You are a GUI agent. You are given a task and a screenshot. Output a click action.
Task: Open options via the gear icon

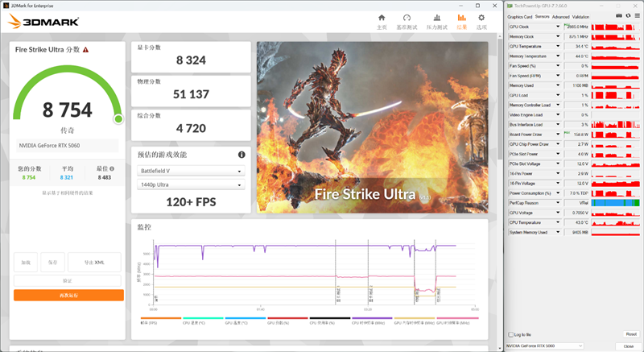(481, 18)
